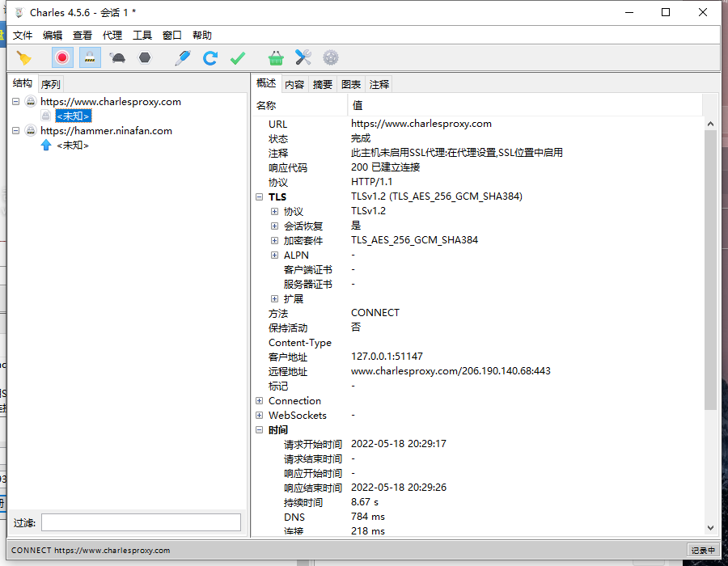Select the CONNECT method value
This screenshot has width=728, height=566.
click(375, 313)
